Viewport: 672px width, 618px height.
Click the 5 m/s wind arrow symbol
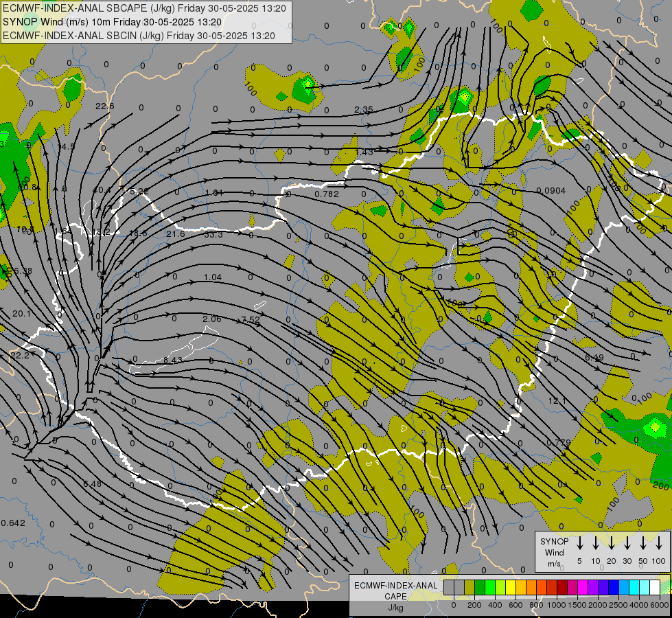[579, 543]
